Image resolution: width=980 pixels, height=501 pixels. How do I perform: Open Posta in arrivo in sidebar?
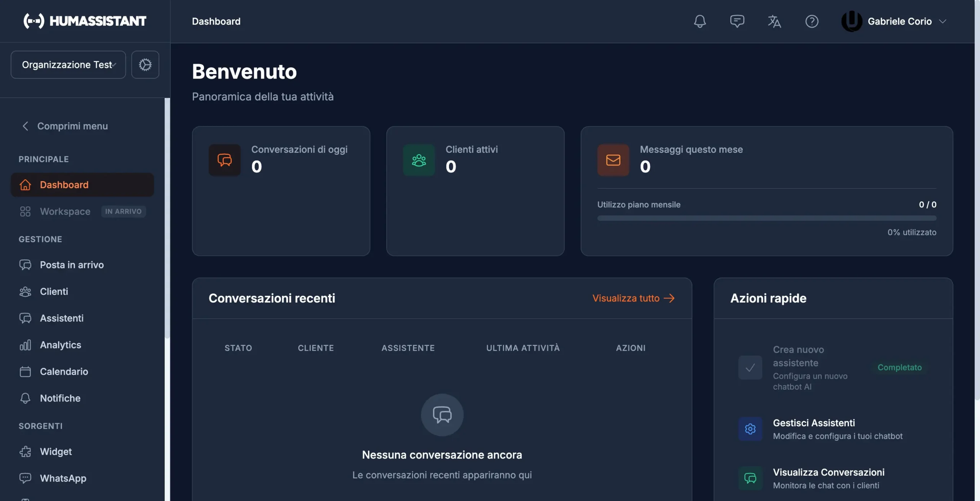(72, 265)
